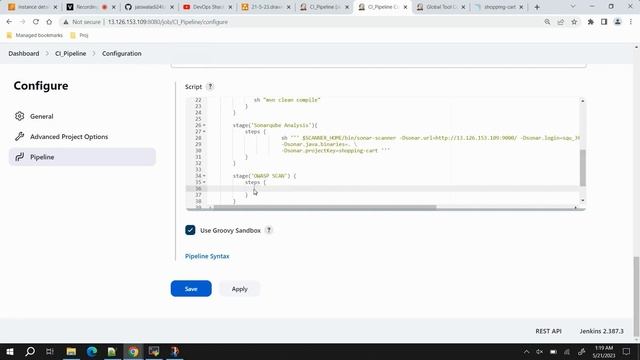Click the address bar URL
The image size is (640, 360).
(x=168, y=22)
